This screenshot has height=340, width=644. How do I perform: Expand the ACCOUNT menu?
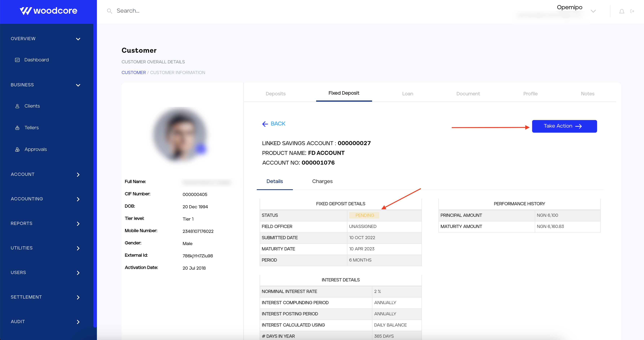pos(78,175)
